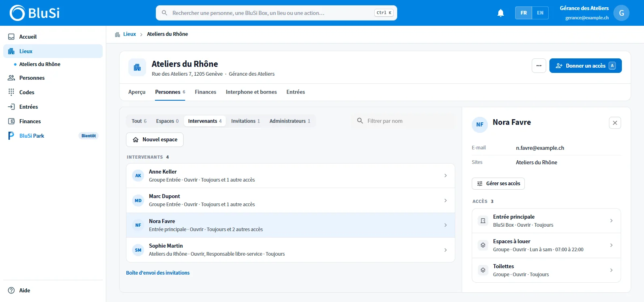Click the door icon of Entrée principale access
Screen dimensions: 644x302
(483, 221)
